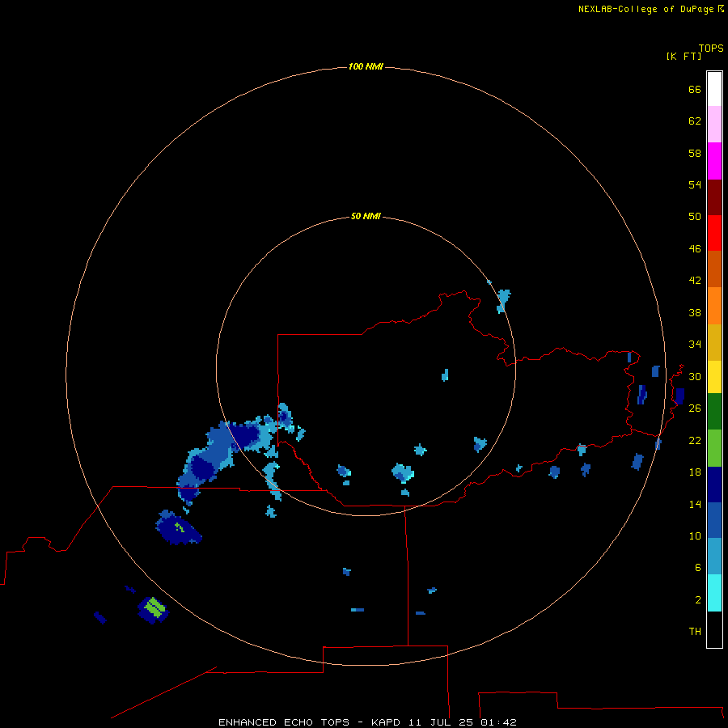Click the bright red legend swatch
Viewport: 728px width, 728px height.
click(714, 233)
